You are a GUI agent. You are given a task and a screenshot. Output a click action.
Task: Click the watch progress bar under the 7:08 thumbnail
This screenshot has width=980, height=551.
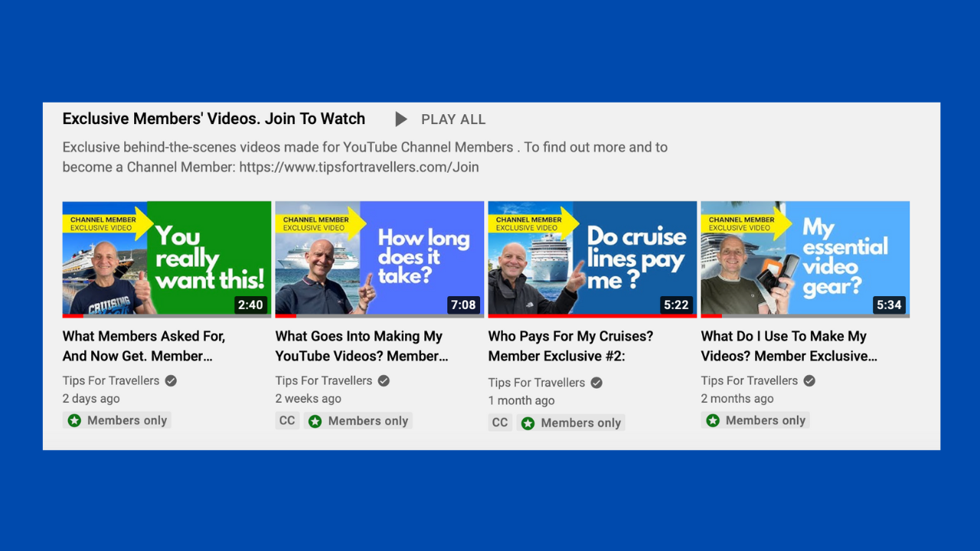click(x=380, y=315)
